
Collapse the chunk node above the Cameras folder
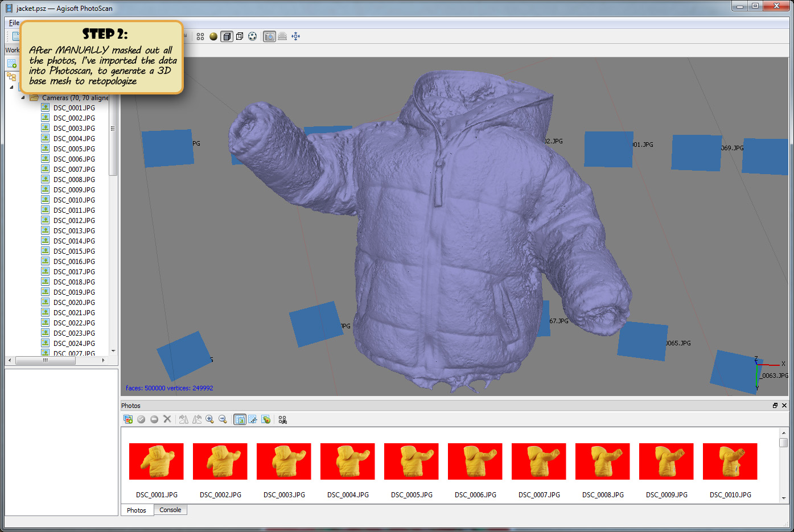11,87
